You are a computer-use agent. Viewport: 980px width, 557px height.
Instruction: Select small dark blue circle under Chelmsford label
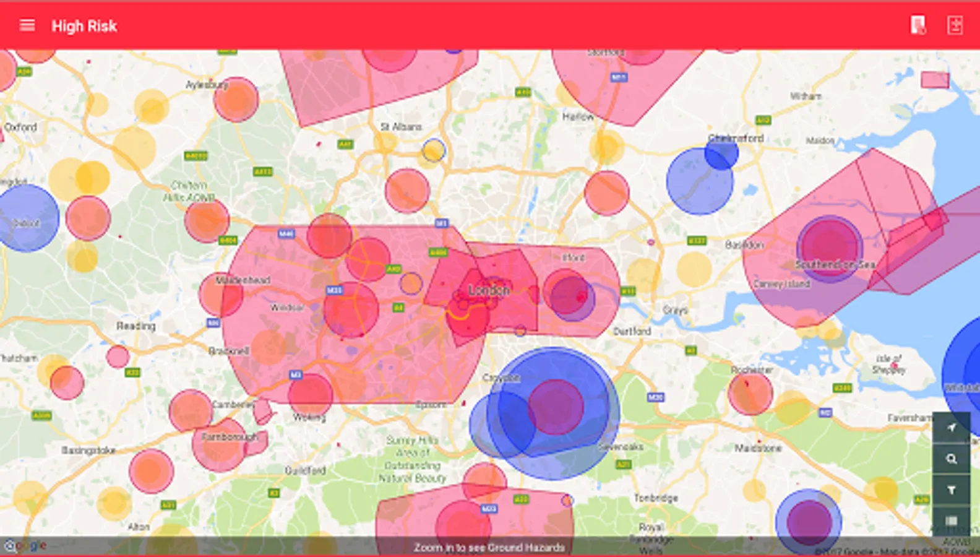[x=721, y=153]
